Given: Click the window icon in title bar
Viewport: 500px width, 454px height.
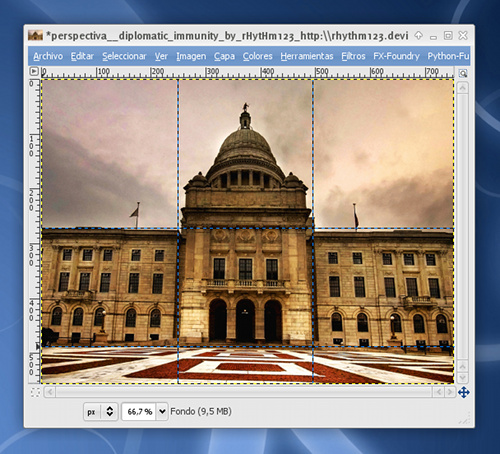Looking at the screenshot, I should (x=35, y=35).
